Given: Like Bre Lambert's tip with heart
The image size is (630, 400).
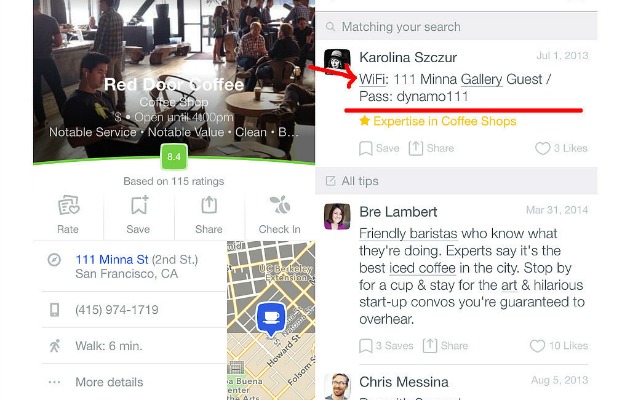Looking at the screenshot, I should (x=537, y=346).
